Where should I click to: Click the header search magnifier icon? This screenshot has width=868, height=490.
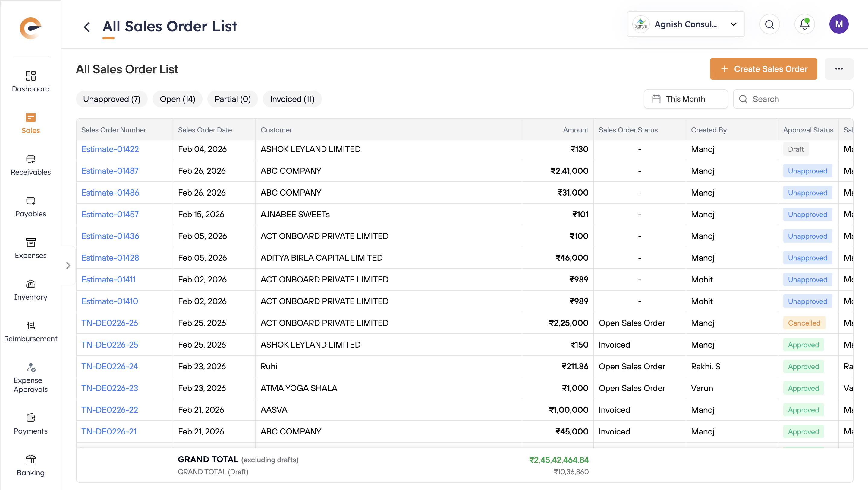(x=769, y=24)
